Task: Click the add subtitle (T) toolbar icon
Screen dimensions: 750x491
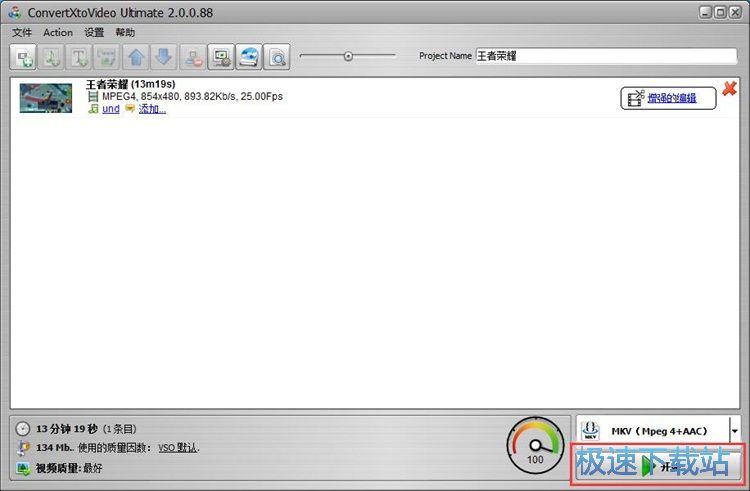Action: click(x=79, y=57)
